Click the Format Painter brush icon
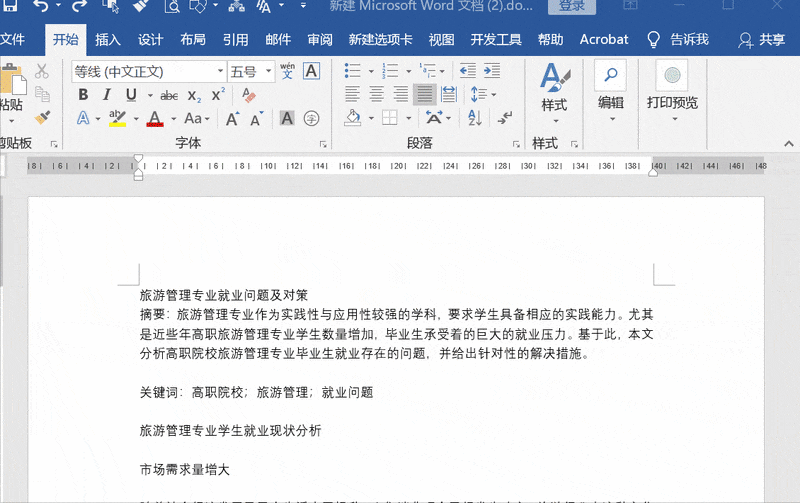Image resolution: width=800 pixels, height=503 pixels. point(41,118)
